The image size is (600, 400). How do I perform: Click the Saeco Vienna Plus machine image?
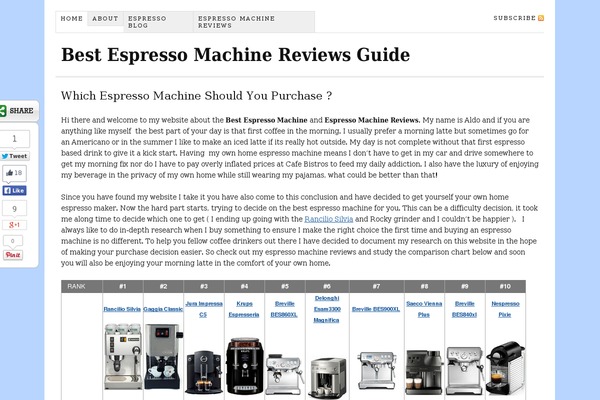coord(424,372)
